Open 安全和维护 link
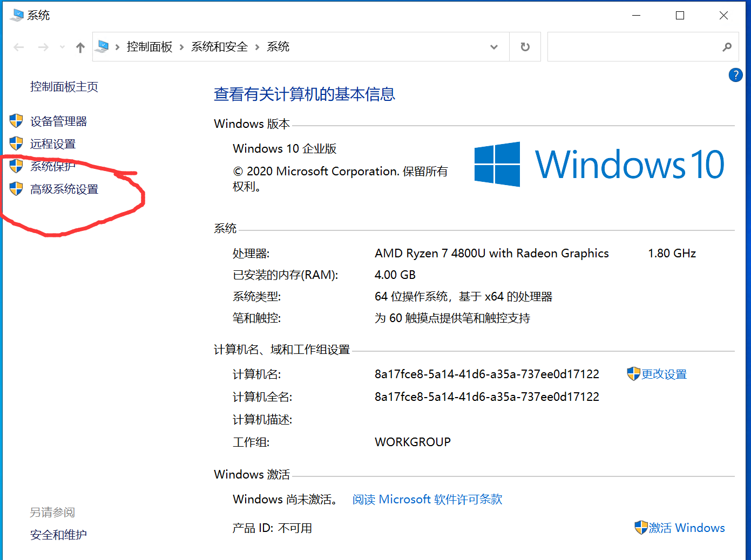The image size is (751, 560). [58, 535]
